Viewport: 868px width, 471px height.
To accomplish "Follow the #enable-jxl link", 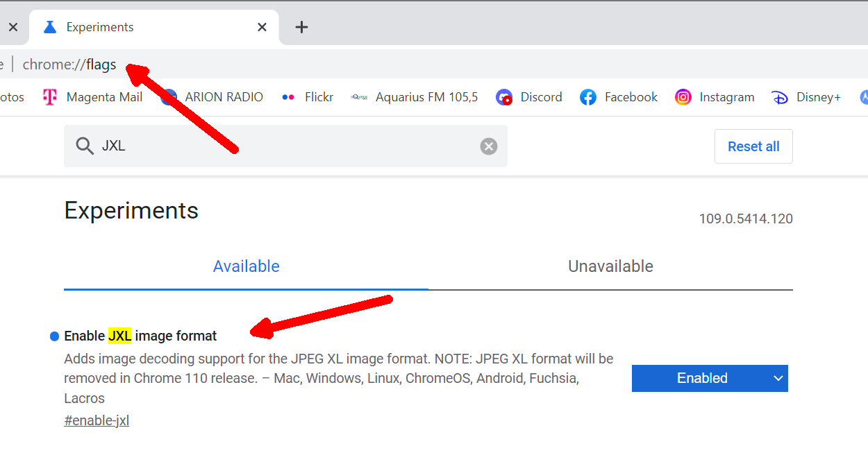I will pos(97,420).
